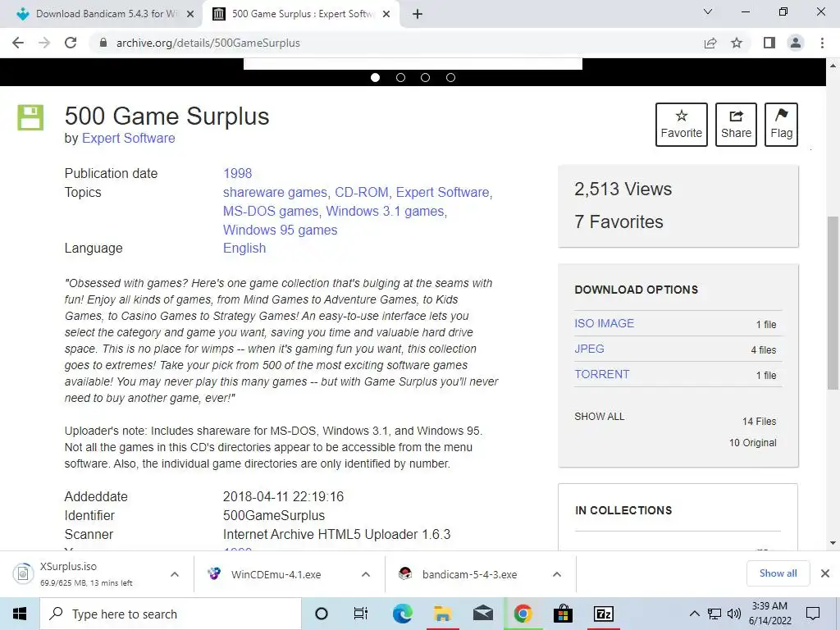
Task: Open volume control tray icon
Action: [x=734, y=614]
